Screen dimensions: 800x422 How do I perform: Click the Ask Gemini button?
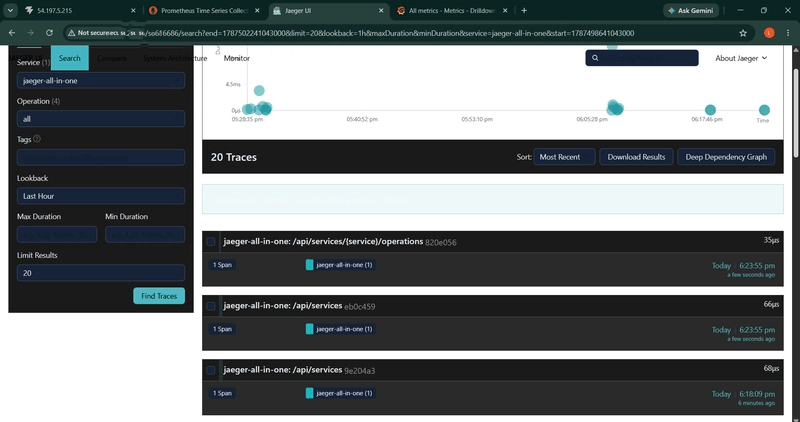click(x=691, y=10)
